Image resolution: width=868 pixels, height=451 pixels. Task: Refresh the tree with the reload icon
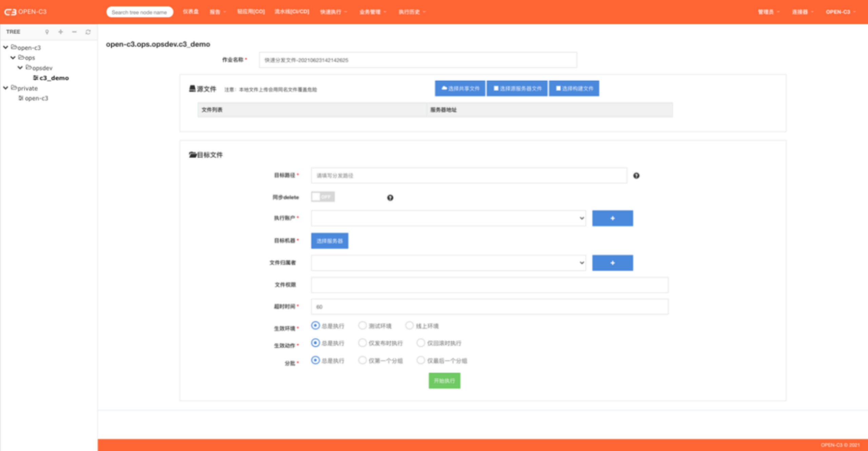[x=88, y=32]
